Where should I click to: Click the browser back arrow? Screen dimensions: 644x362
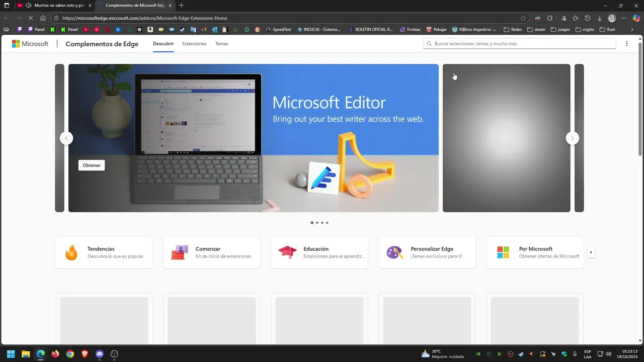coord(7,18)
